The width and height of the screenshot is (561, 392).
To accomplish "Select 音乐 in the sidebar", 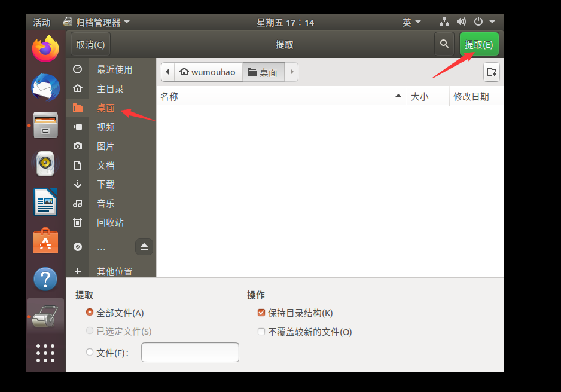I will tap(111, 203).
